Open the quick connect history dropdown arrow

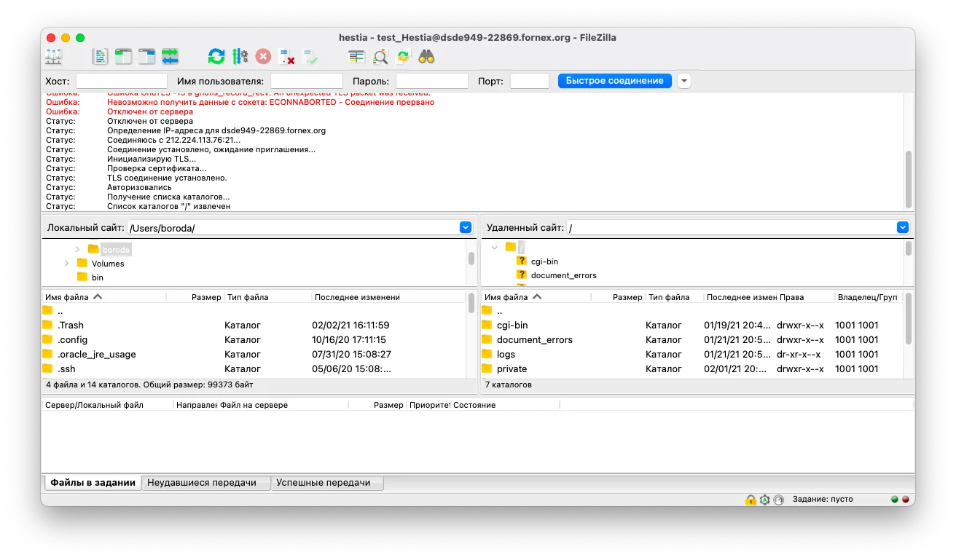684,81
